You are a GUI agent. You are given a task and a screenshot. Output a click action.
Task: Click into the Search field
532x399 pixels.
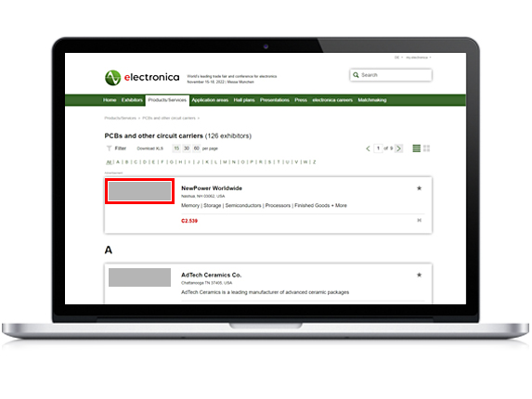point(391,75)
